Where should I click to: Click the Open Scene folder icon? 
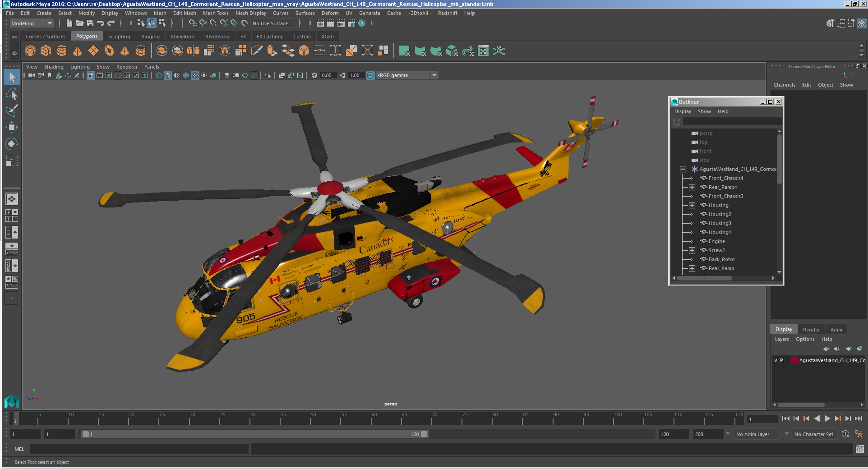pos(80,23)
